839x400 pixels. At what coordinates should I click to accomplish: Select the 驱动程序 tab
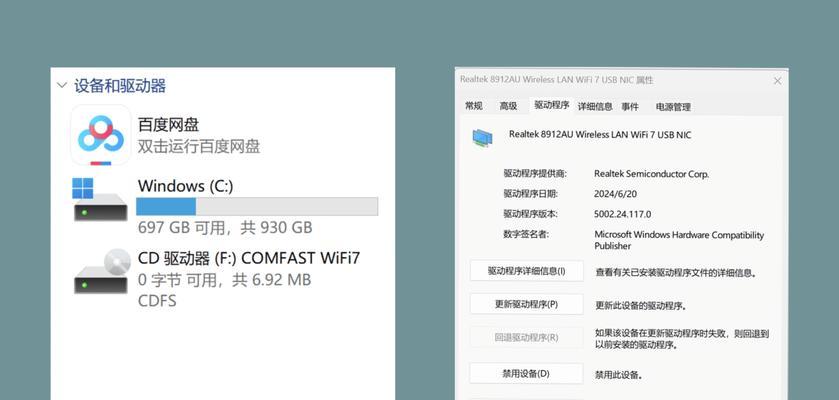coord(552,105)
